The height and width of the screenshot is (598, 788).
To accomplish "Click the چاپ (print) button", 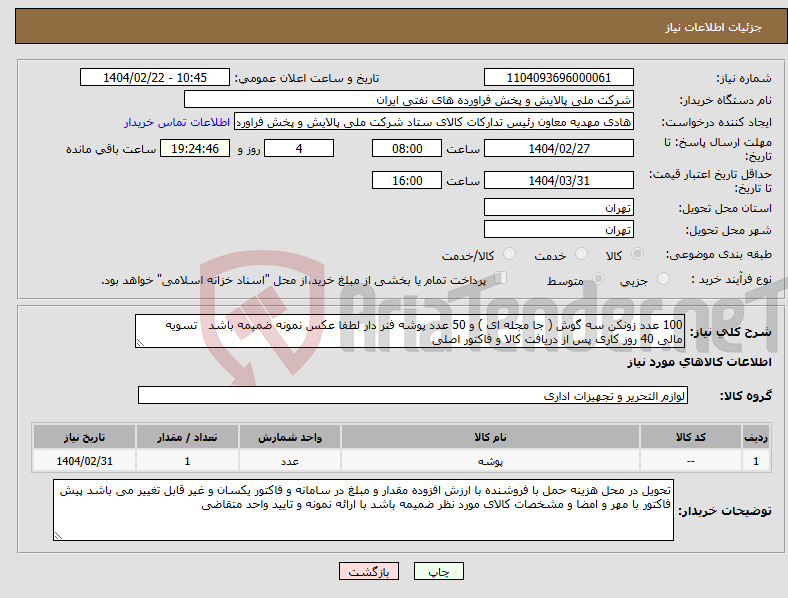I will pyautogui.click(x=438, y=571).
